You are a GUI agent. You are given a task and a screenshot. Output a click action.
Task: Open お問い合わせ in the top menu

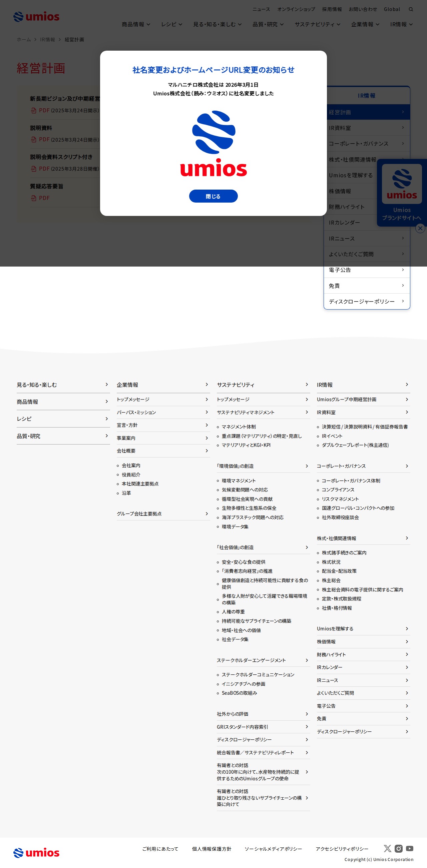363,9
